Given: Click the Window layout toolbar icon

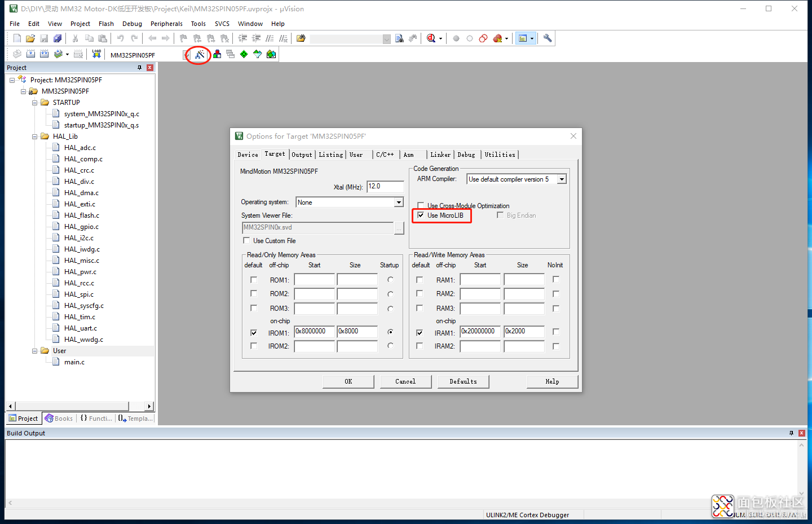Looking at the screenshot, I should [523, 38].
